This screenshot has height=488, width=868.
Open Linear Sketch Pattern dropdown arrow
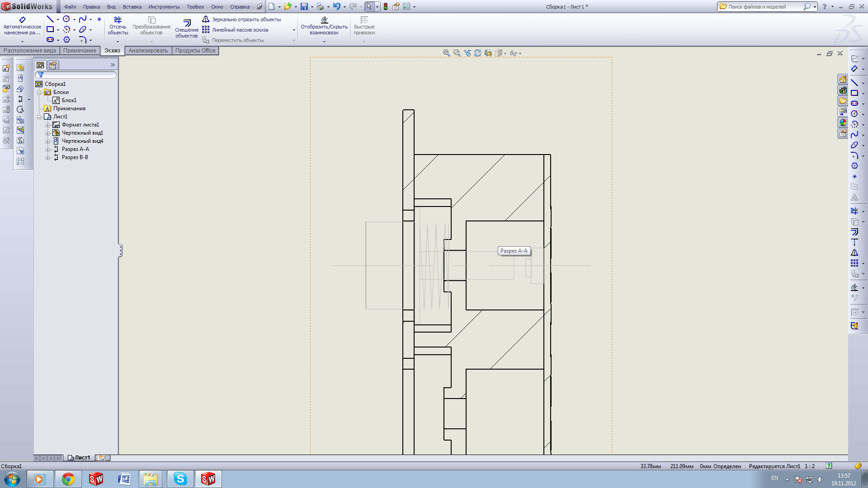(x=294, y=30)
